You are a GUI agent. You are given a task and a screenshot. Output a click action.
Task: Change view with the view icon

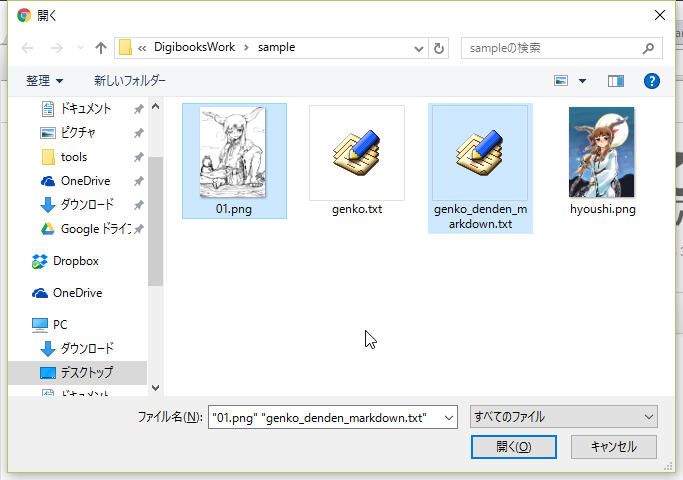tap(561, 81)
